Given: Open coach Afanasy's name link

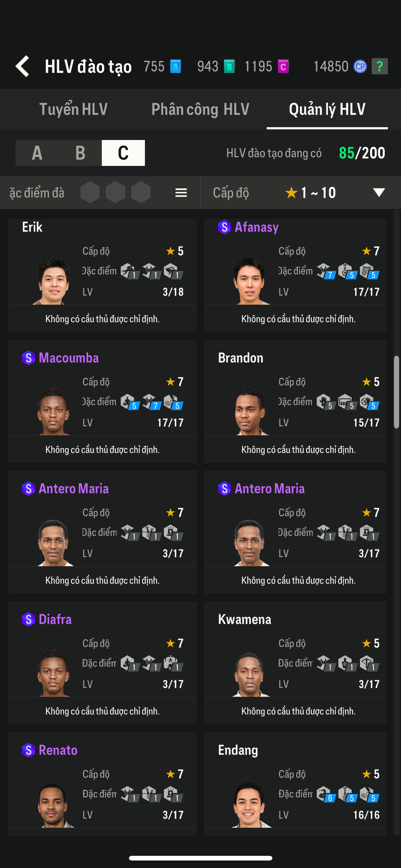Looking at the screenshot, I should point(256,227).
